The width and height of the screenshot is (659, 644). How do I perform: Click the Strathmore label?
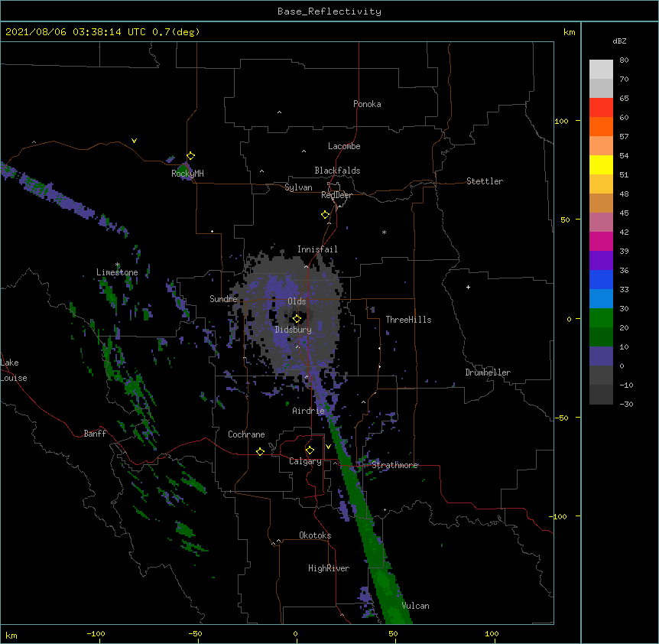[394, 465]
